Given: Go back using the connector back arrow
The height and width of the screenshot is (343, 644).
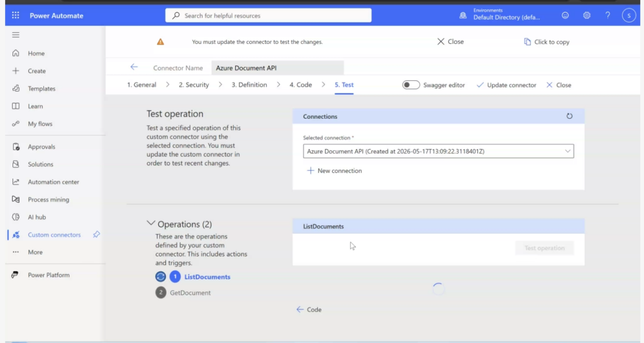Looking at the screenshot, I should (x=134, y=67).
